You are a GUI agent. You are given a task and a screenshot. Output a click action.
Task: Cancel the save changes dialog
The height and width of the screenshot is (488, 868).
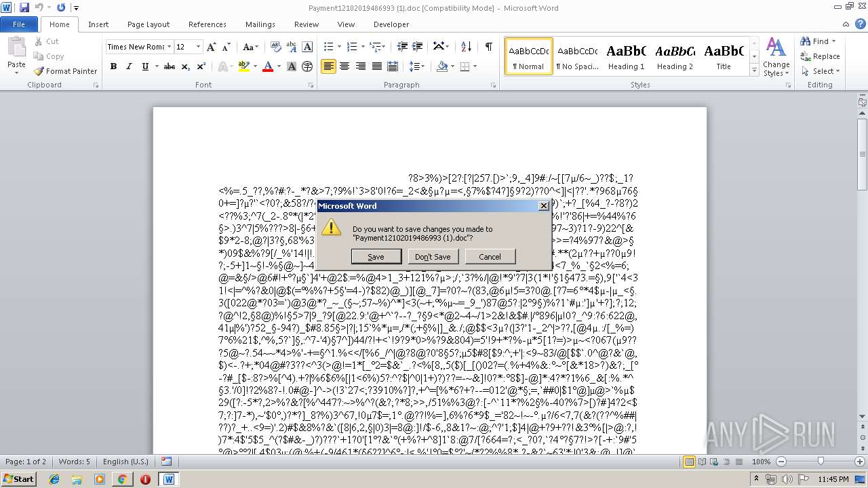[490, 257]
